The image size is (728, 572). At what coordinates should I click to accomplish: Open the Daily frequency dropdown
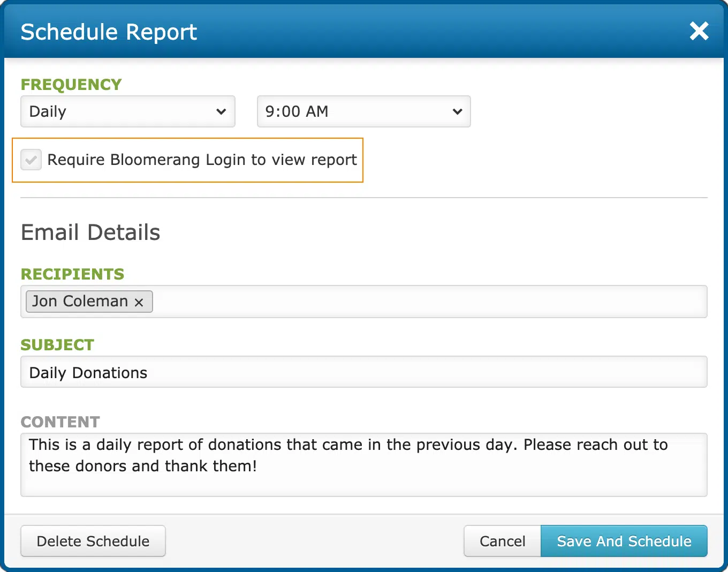point(127,111)
